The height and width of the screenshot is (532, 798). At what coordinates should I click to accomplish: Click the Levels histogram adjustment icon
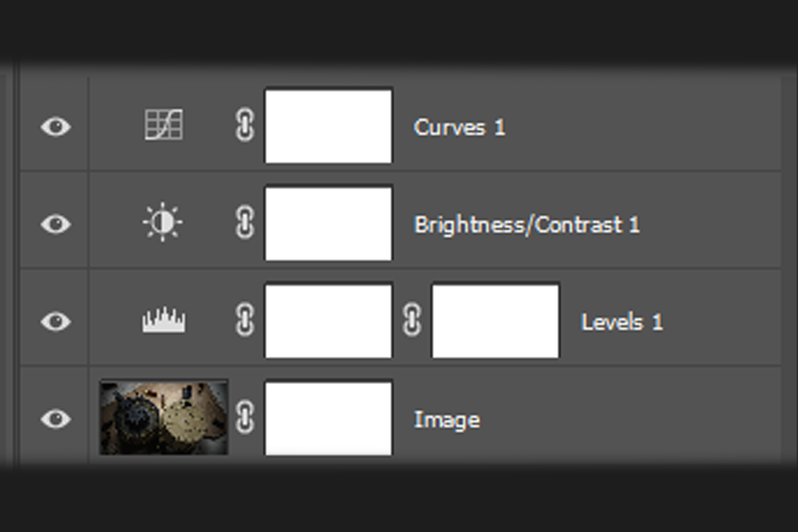(x=163, y=320)
